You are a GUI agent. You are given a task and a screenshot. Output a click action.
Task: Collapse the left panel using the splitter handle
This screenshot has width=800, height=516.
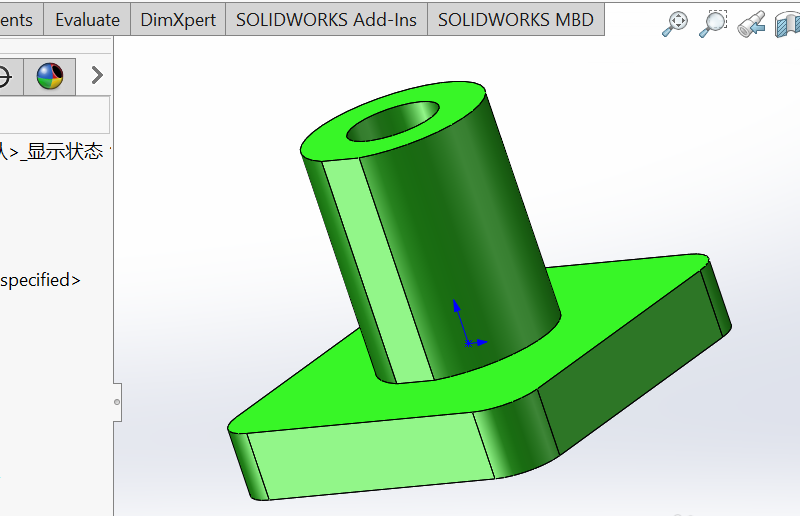[117, 402]
